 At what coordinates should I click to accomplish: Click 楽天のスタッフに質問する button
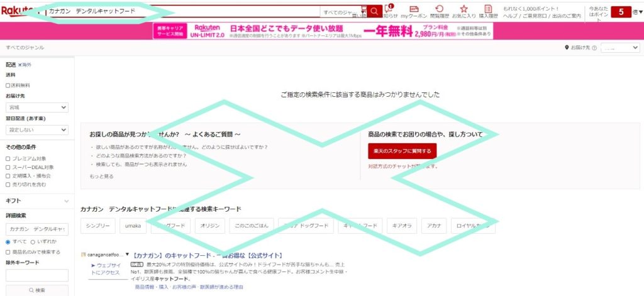pyautogui.click(x=402, y=151)
